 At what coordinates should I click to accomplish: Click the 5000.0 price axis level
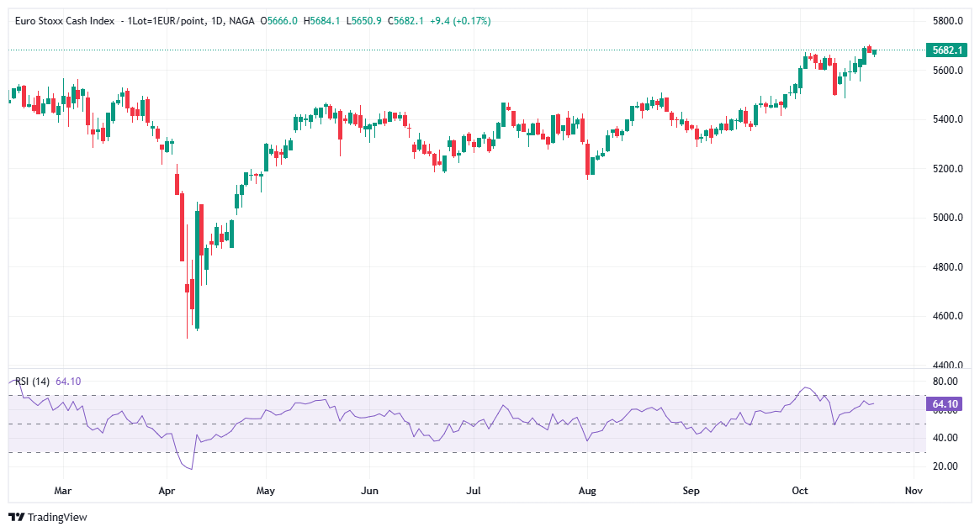coord(947,218)
